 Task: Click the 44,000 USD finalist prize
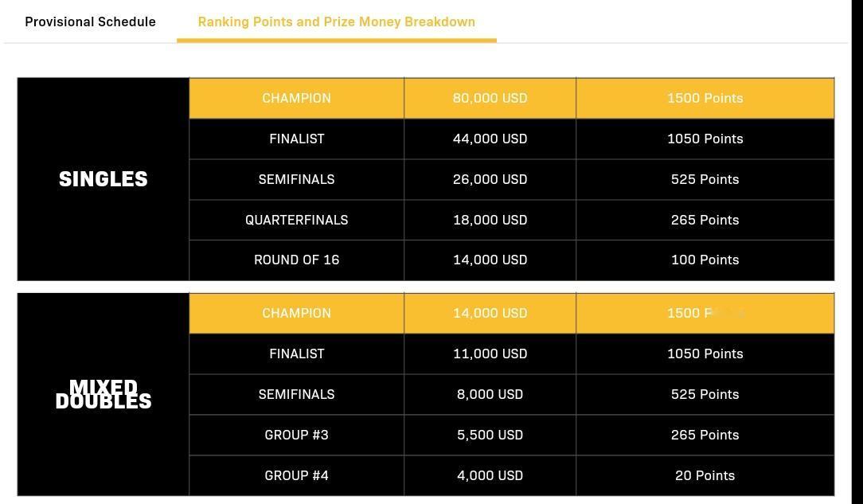490,139
